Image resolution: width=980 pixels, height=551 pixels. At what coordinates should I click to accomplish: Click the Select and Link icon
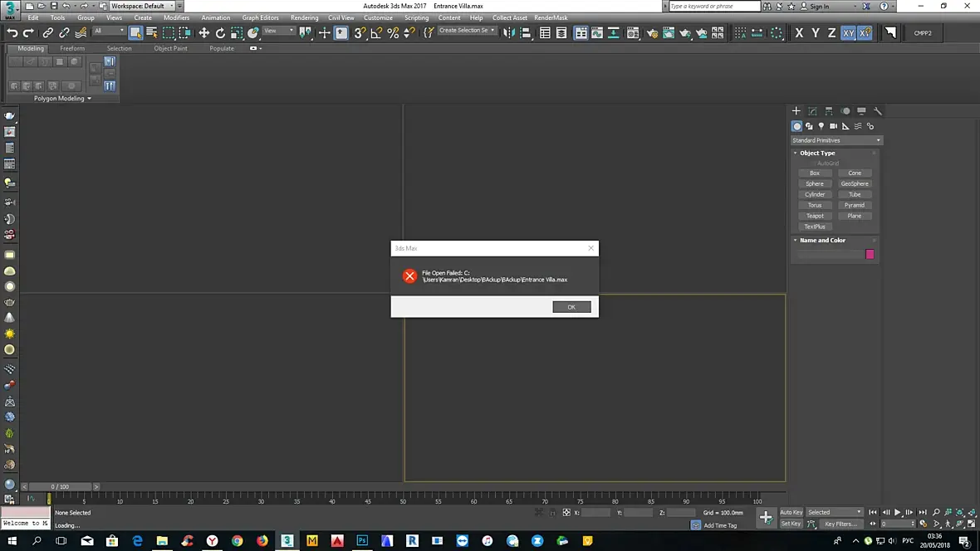pos(47,33)
